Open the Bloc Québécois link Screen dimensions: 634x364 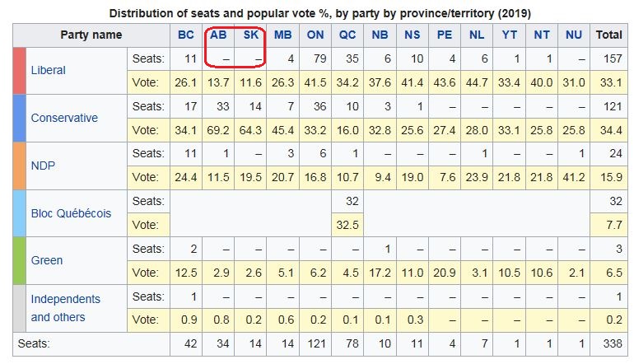(70, 213)
